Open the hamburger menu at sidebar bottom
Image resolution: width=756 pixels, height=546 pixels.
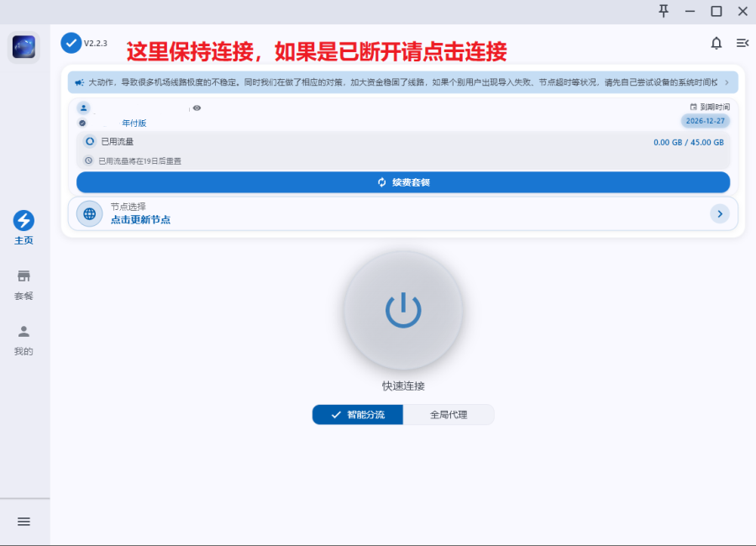point(24,522)
